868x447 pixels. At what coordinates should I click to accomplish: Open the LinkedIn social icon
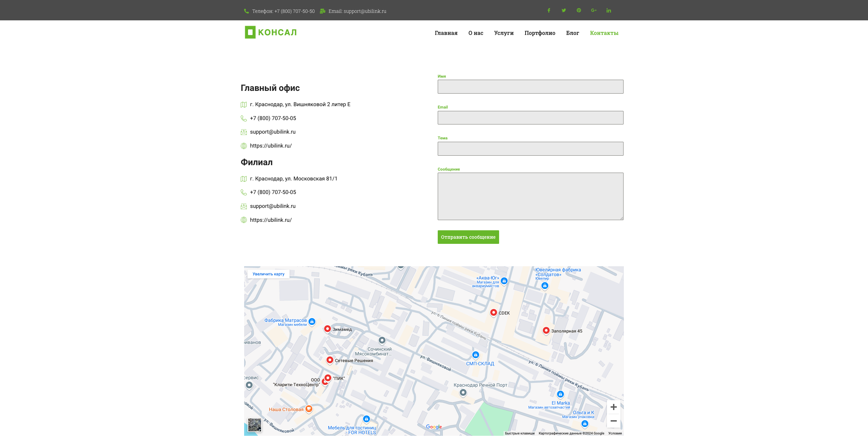(609, 11)
